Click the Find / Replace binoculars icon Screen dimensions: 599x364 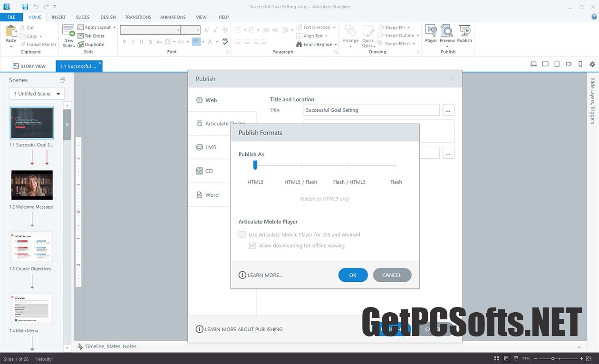(x=299, y=44)
